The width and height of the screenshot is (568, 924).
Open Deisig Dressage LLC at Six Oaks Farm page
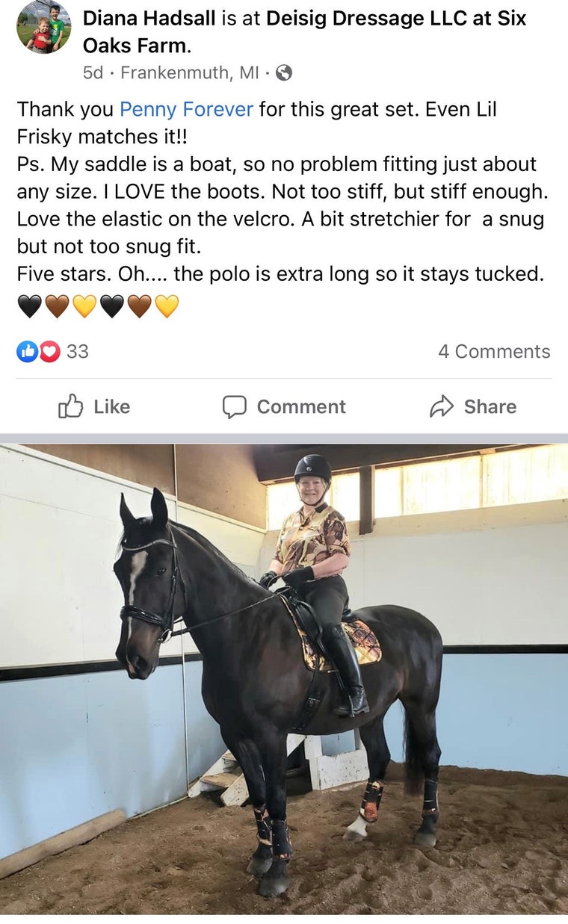(x=304, y=31)
